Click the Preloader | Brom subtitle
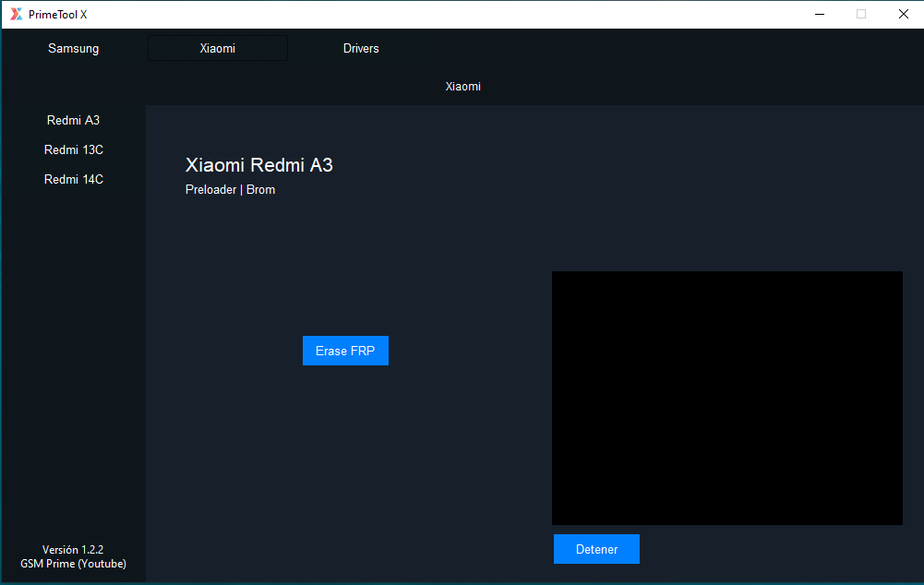 230,189
